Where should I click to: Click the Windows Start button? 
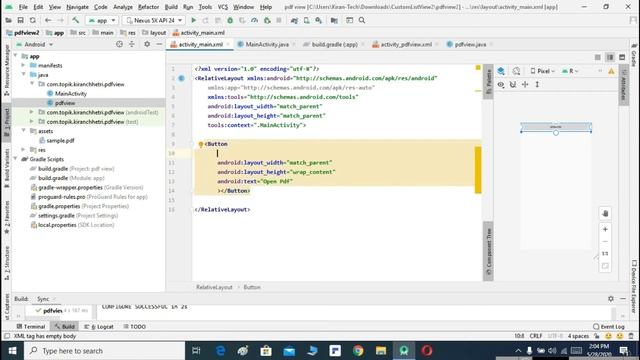[x=12, y=351]
